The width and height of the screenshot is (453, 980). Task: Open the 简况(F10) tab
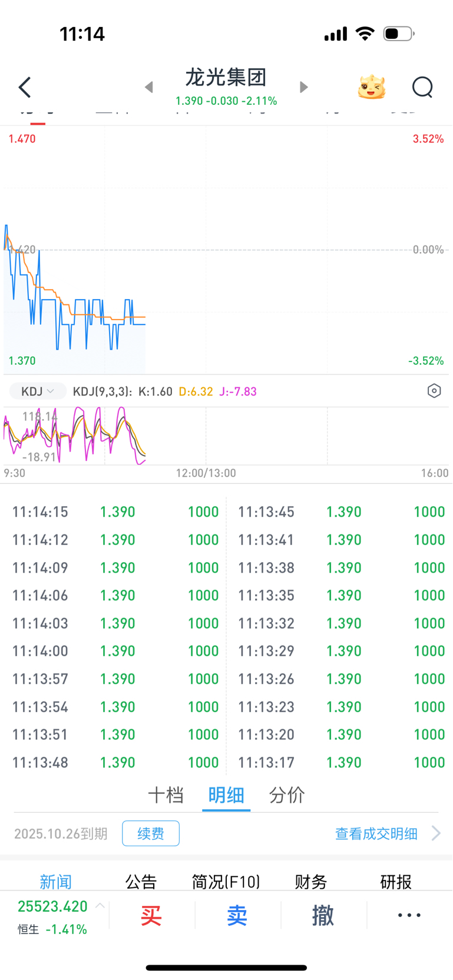(x=226, y=882)
